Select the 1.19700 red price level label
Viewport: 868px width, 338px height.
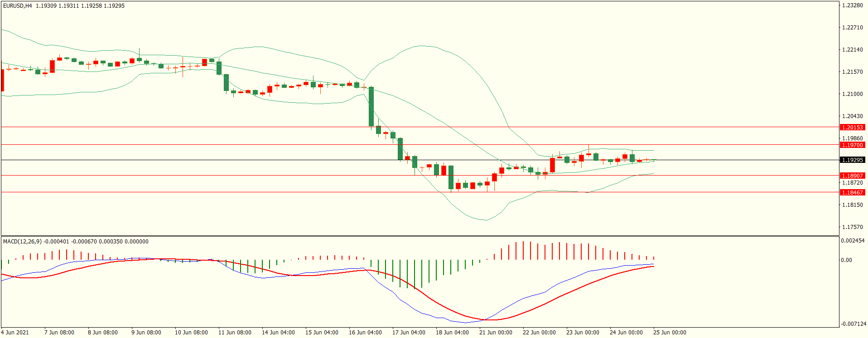point(852,145)
